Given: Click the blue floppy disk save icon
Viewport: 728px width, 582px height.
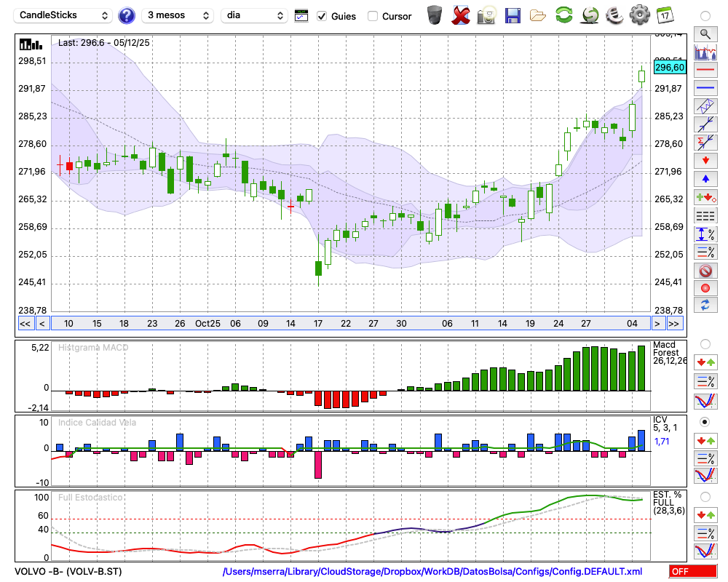Looking at the screenshot, I should (x=513, y=15).
